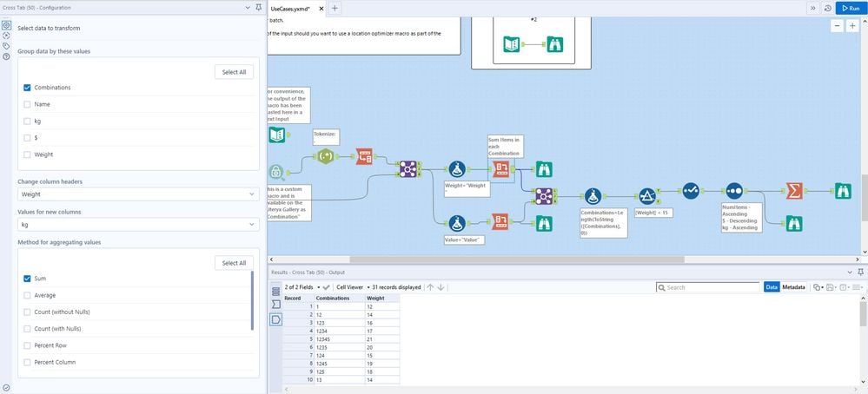Switch Results to the Metadata view
The width and height of the screenshot is (868, 394).
pos(793,287)
